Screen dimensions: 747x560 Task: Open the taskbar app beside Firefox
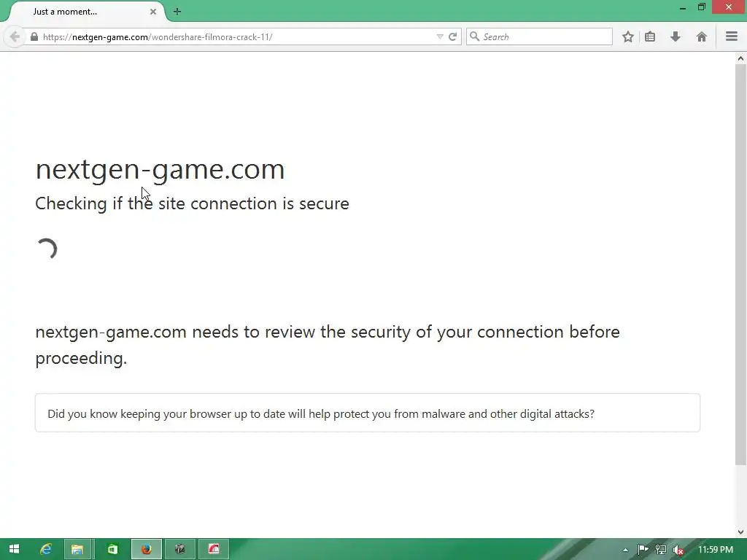point(179,549)
